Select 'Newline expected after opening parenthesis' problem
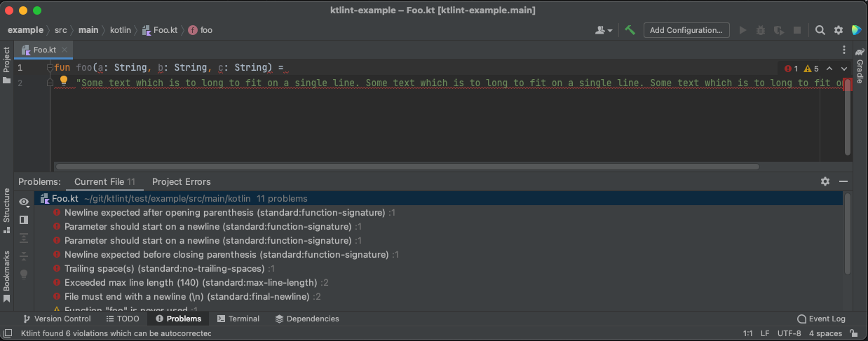This screenshot has width=868, height=341. pos(225,212)
